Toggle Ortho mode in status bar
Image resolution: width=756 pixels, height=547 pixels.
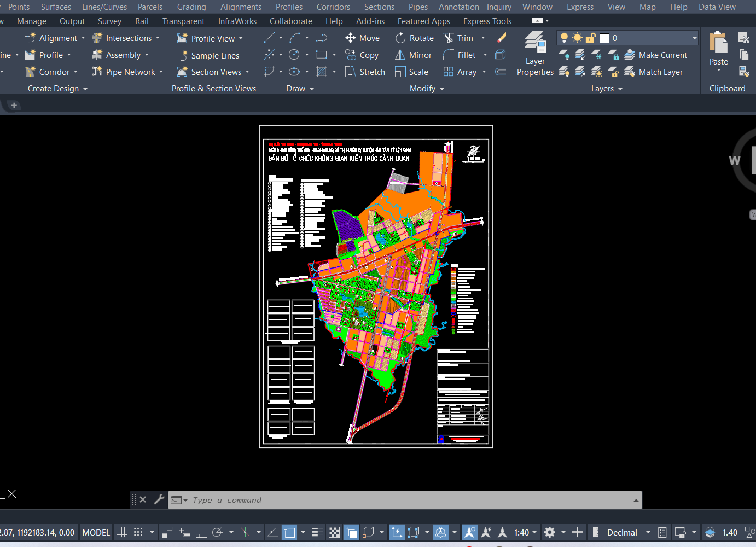pos(201,532)
